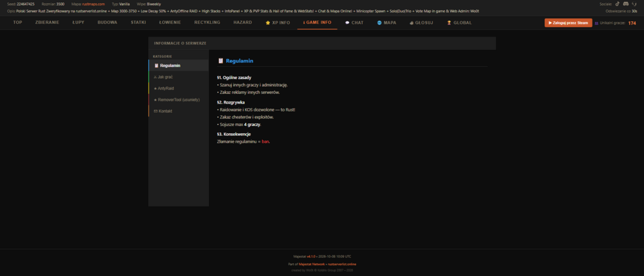Go to the GŁOSUJ tab

click(421, 23)
